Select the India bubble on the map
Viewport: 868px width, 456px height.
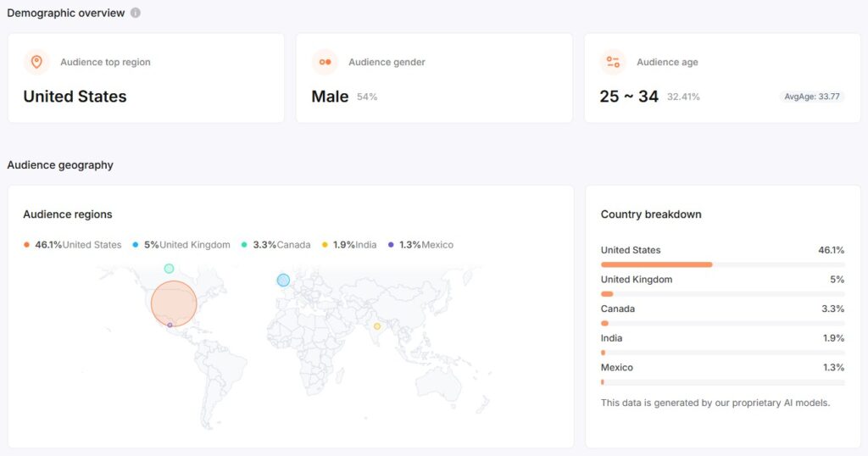point(377,326)
